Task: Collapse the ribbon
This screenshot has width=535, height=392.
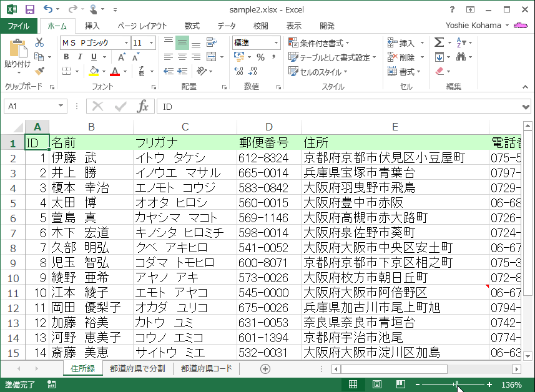Action: [x=525, y=87]
